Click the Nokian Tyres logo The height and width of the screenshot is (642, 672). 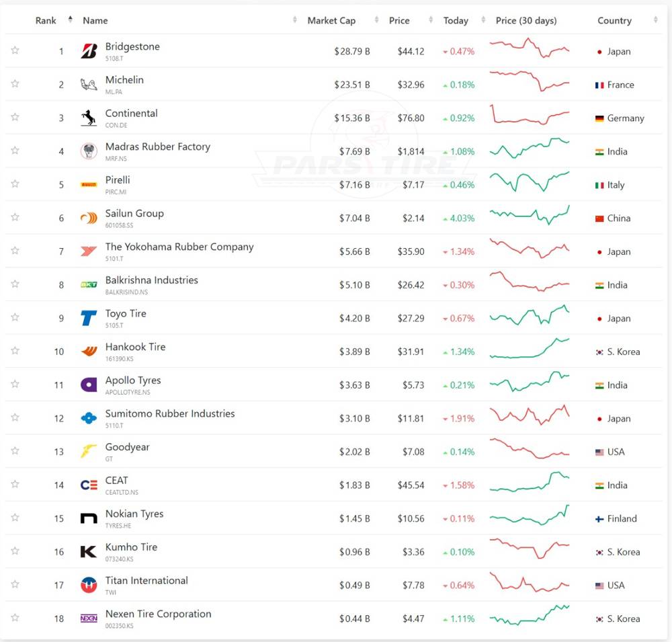[x=89, y=518]
